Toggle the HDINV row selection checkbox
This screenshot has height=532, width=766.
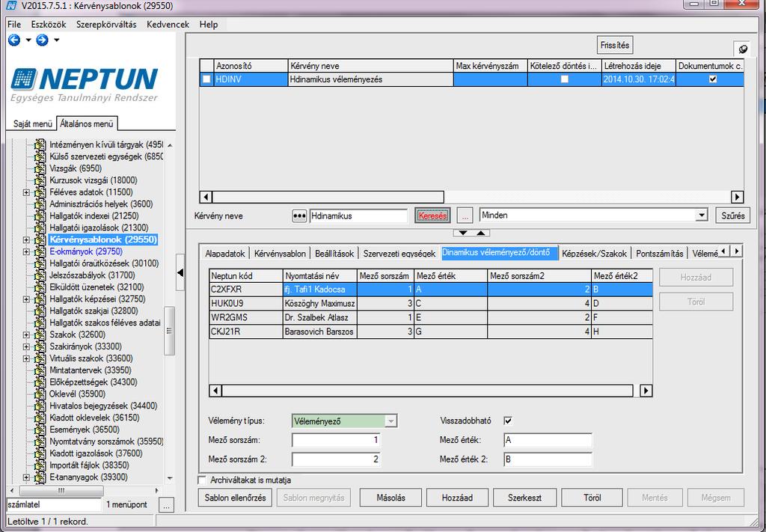206,79
